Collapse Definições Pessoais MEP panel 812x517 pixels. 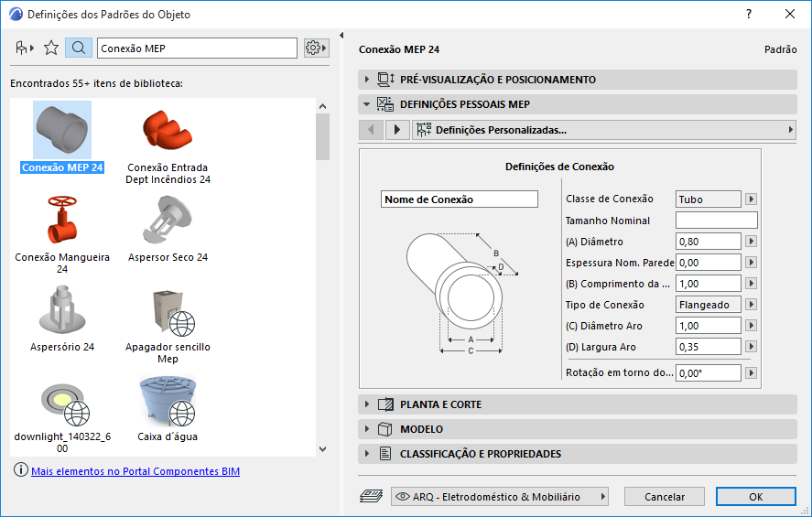[x=578, y=104]
